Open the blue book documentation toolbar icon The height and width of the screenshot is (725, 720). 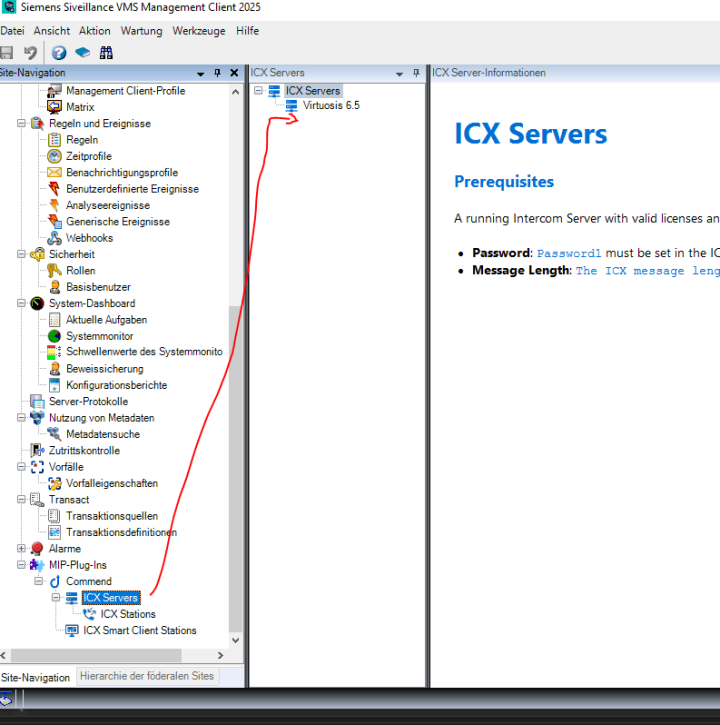[82, 53]
